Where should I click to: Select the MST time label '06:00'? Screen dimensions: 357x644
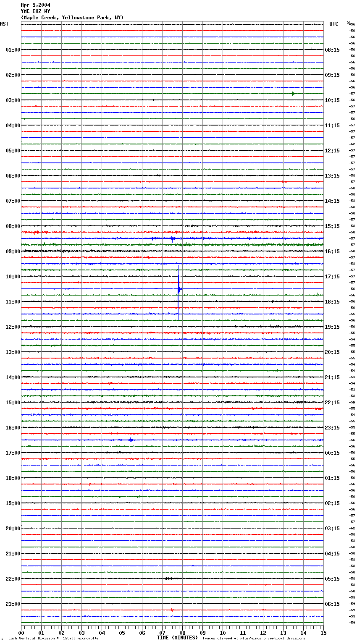tap(13, 176)
